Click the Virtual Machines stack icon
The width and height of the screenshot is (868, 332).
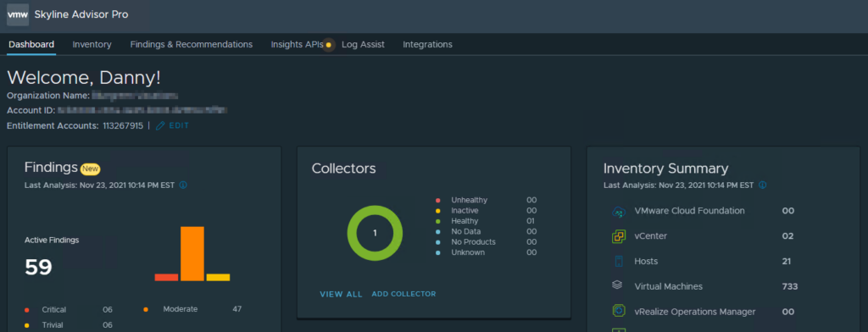(x=617, y=285)
